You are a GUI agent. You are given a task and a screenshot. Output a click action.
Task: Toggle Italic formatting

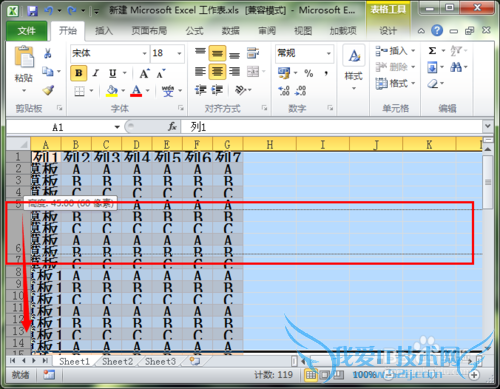pos(96,73)
